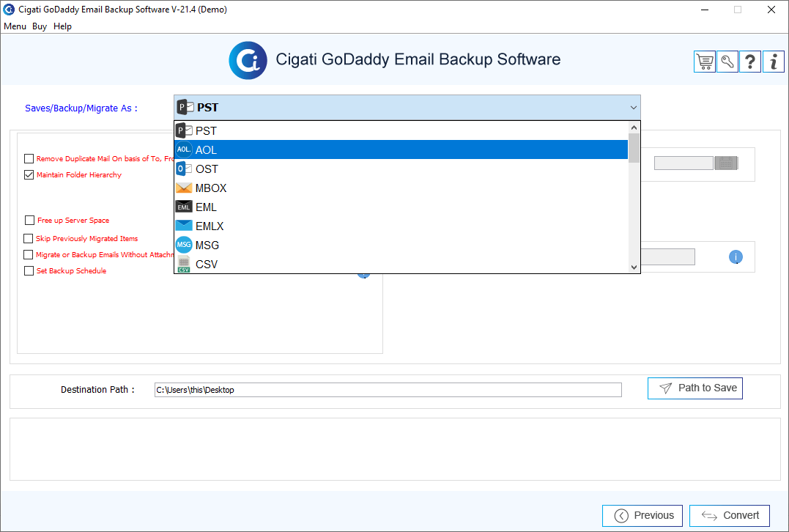Close the Cigati application window
The image size is (789, 532).
[x=771, y=10]
